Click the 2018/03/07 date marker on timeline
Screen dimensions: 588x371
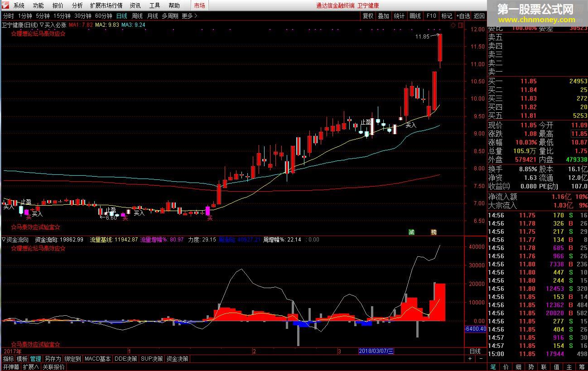[x=376, y=351]
